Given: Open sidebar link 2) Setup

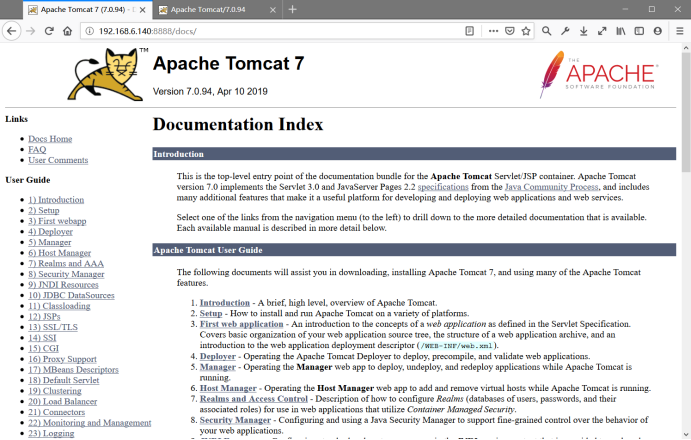Looking at the screenshot, I should coord(44,210).
